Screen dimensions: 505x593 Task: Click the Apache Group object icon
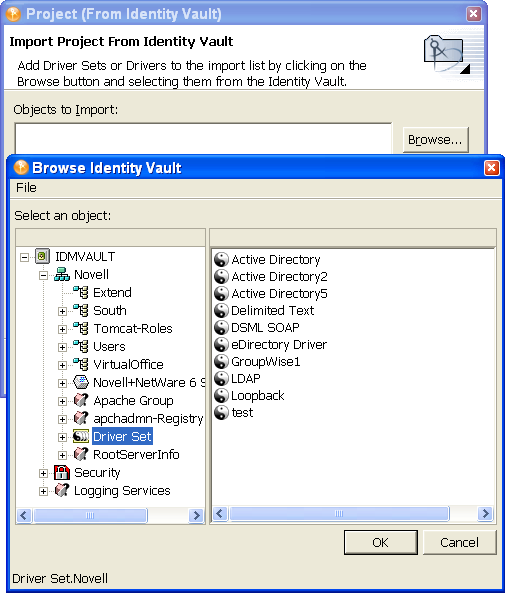coord(81,400)
